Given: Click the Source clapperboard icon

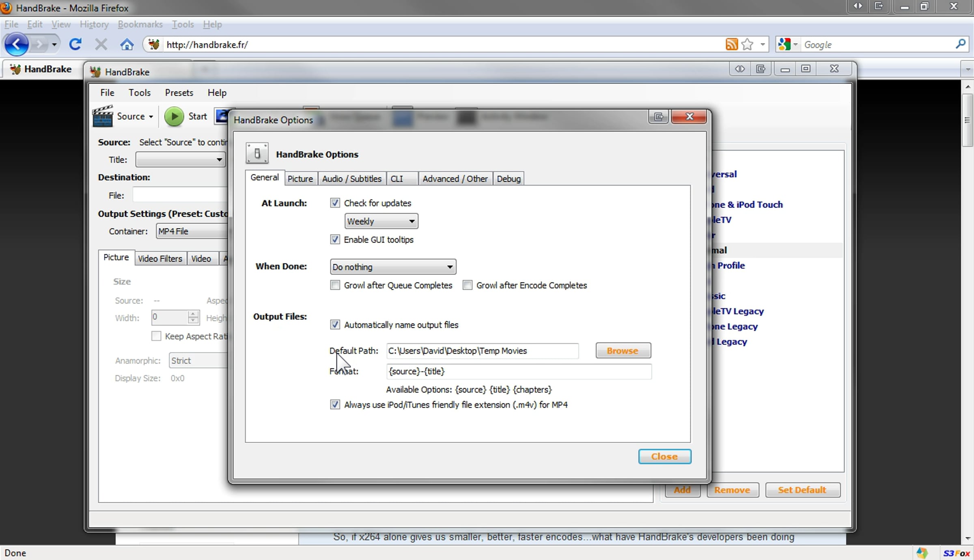Looking at the screenshot, I should [103, 116].
